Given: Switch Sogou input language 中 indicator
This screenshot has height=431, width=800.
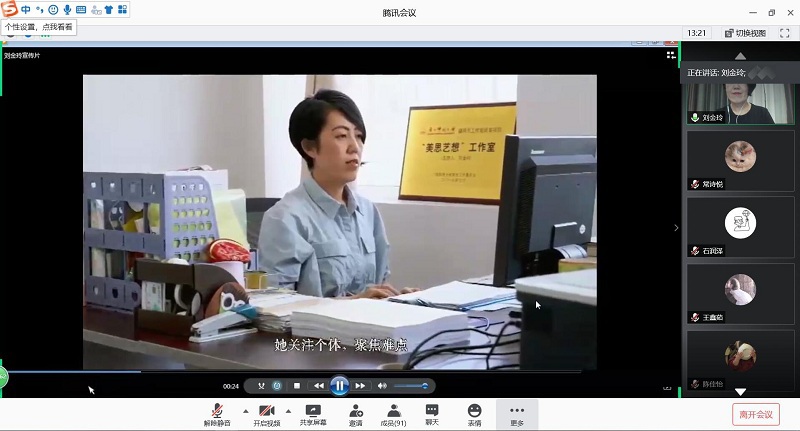Looking at the screenshot, I should (x=26, y=9).
